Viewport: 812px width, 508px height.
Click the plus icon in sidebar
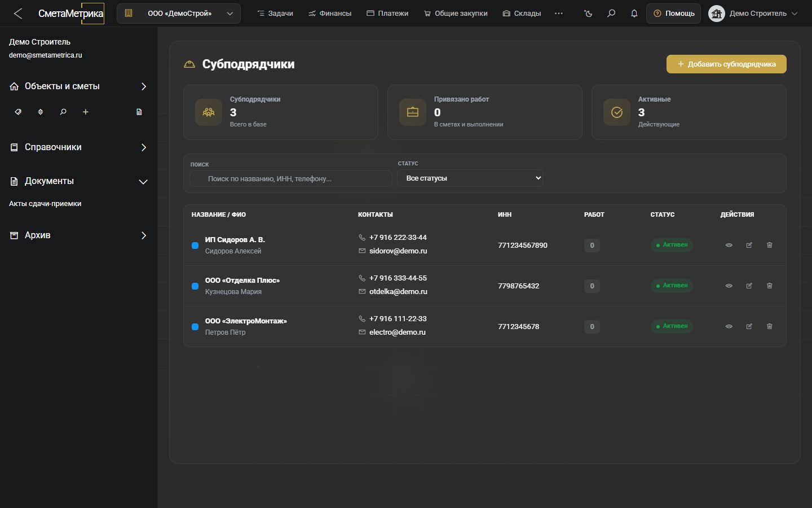pos(86,112)
